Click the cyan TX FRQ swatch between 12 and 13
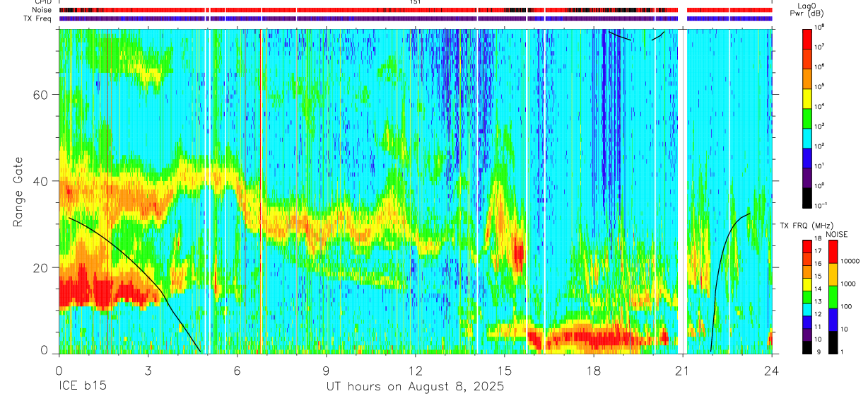The width and height of the screenshot is (868, 401). [x=807, y=309]
